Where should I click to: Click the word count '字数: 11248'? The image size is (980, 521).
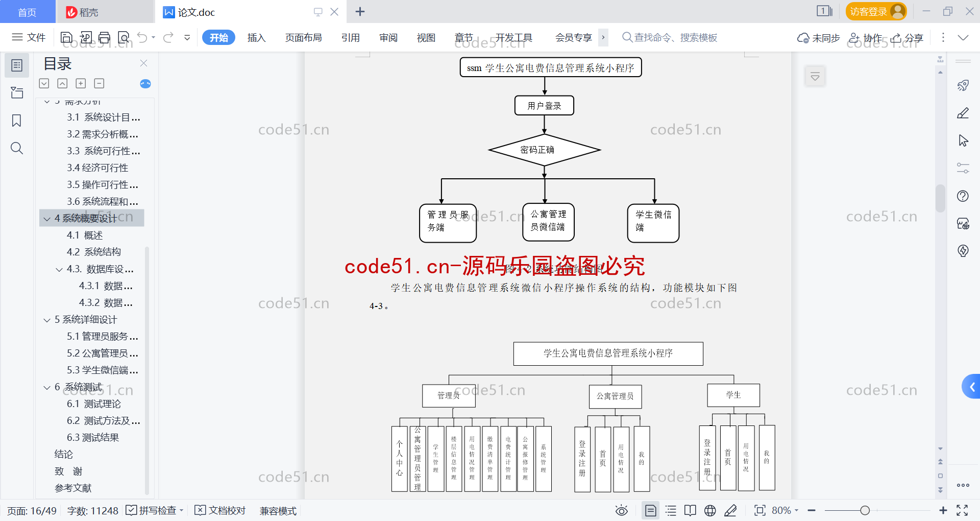point(92,510)
